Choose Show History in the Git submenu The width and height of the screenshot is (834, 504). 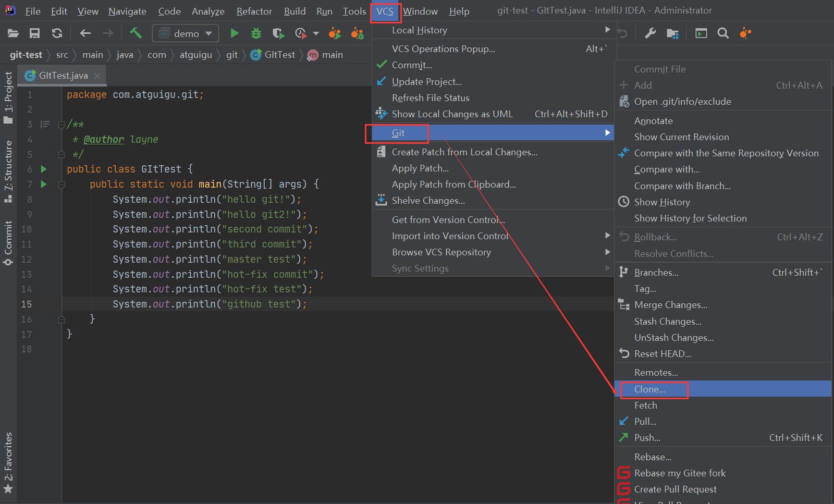point(723,202)
